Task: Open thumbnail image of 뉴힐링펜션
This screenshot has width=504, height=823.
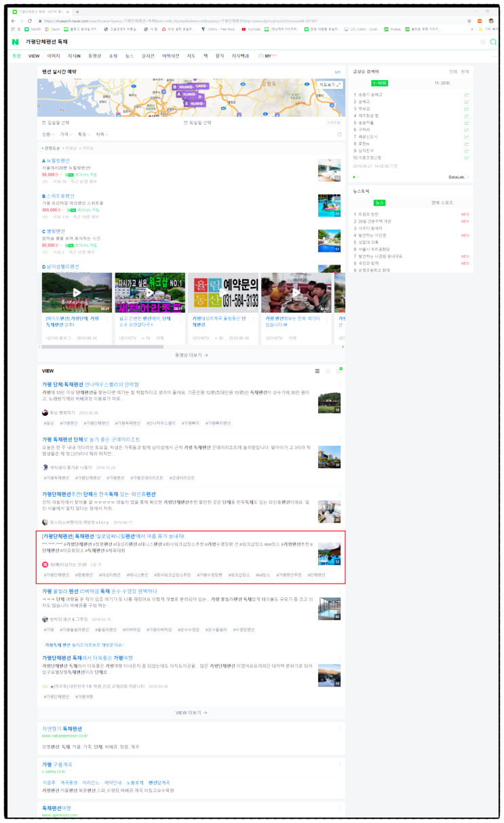Action: (x=329, y=171)
